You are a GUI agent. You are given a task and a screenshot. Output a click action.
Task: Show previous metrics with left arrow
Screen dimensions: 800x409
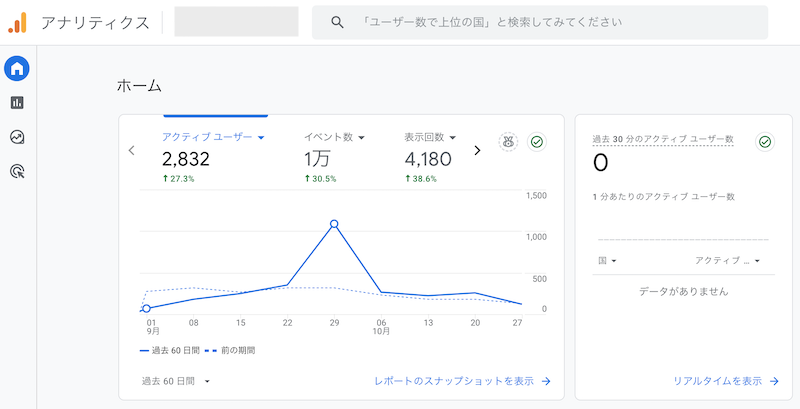point(131,150)
